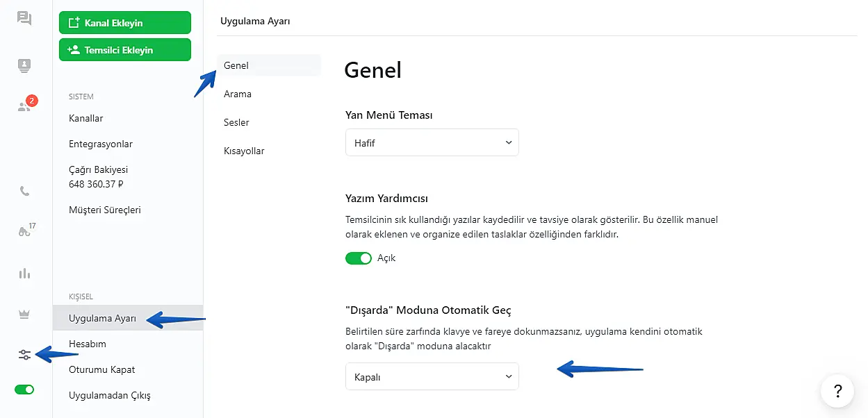Open the binoculars visitors icon

point(24,231)
